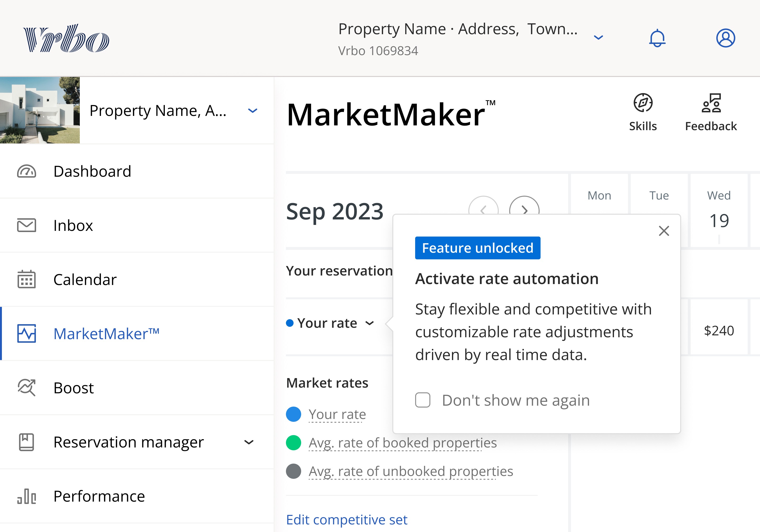Viewport: 760px width, 532px height.
Task: Open the user profile account icon
Action: pos(725,38)
